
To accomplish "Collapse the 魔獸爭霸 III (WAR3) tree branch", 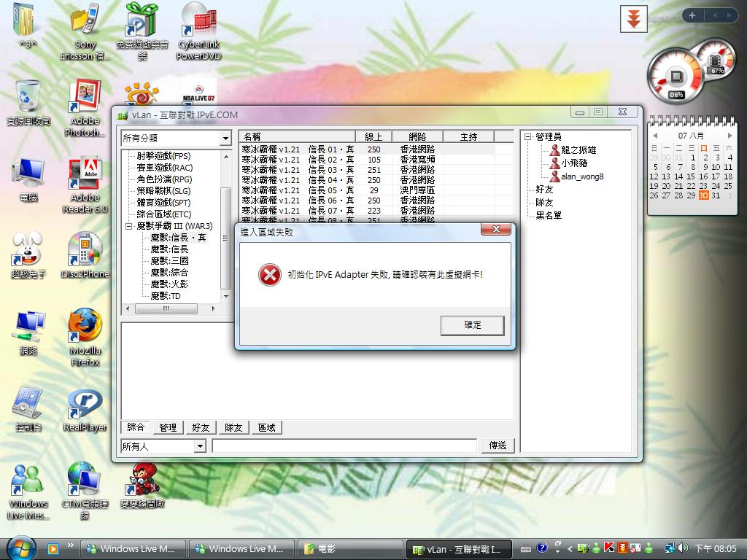I will click(x=131, y=226).
